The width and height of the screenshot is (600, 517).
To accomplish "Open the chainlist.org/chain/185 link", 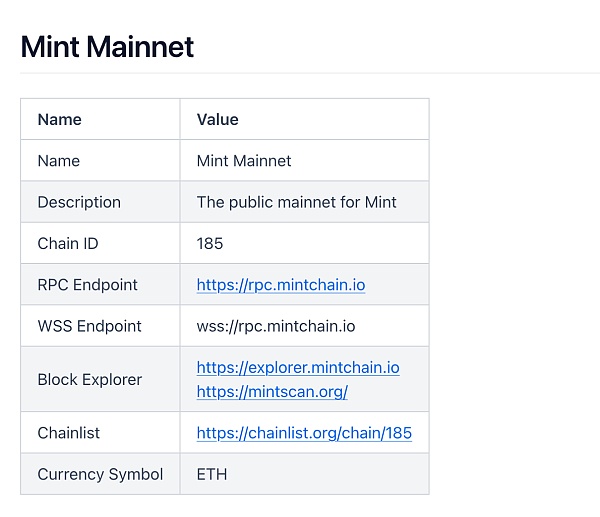I will tap(303, 433).
